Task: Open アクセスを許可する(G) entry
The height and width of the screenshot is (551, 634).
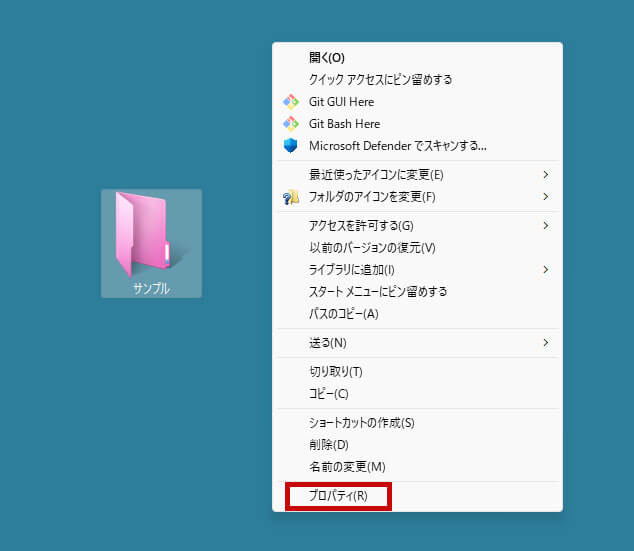Action: coord(417,226)
